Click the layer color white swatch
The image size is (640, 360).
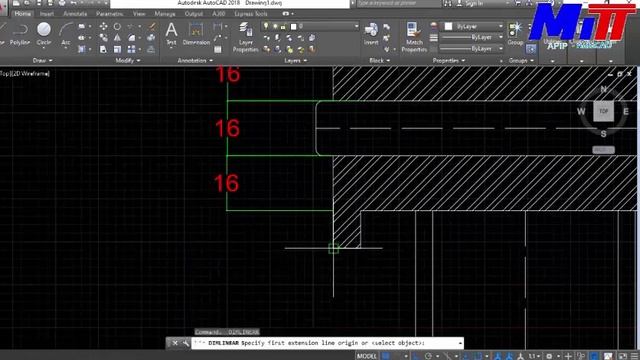pos(293,27)
